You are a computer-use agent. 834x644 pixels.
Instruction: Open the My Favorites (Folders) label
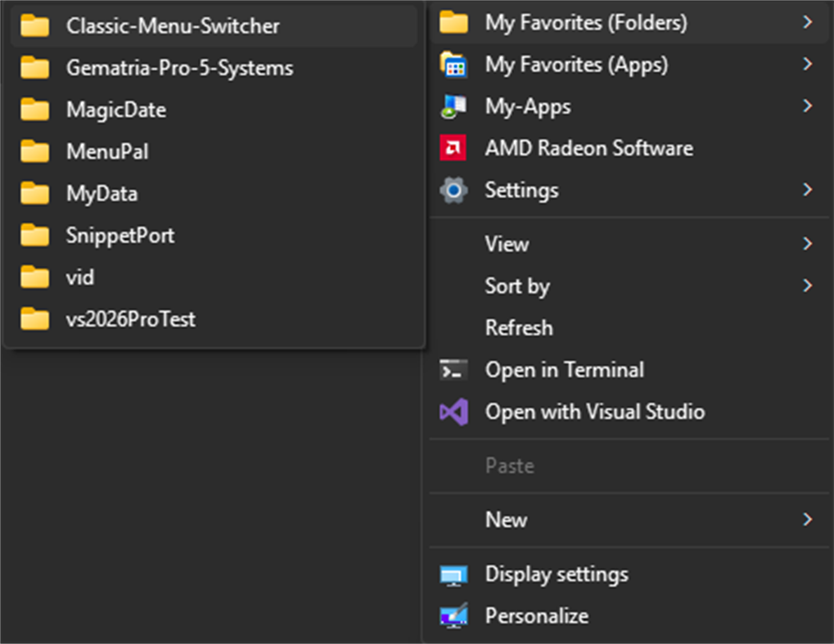coord(586,23)
